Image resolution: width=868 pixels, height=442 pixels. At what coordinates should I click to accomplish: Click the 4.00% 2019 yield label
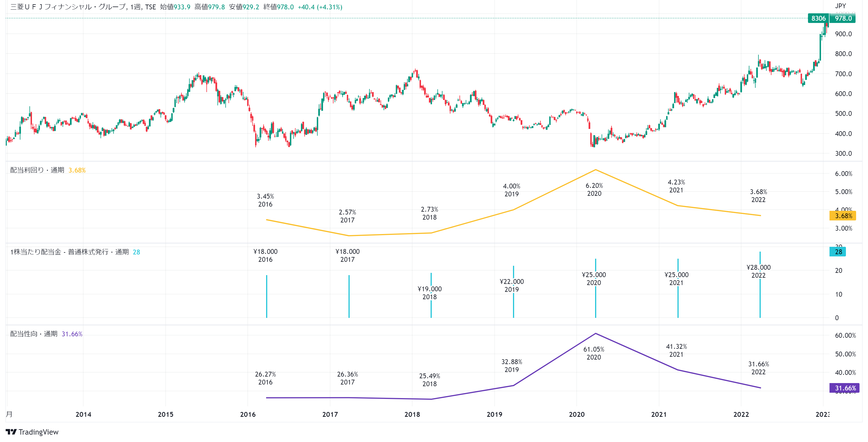point(512,190)
